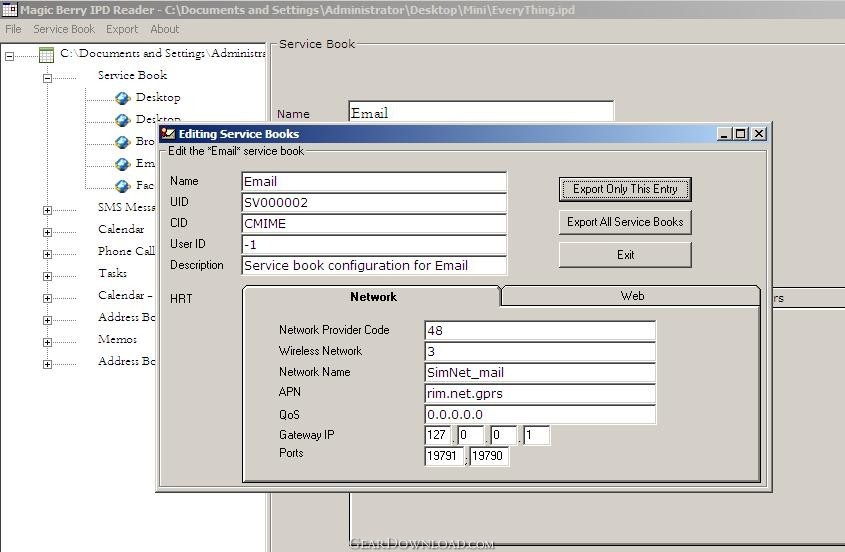Close the Editing Service Books dialog
This screenshot has width=845, height=552.
click(759, 134)
